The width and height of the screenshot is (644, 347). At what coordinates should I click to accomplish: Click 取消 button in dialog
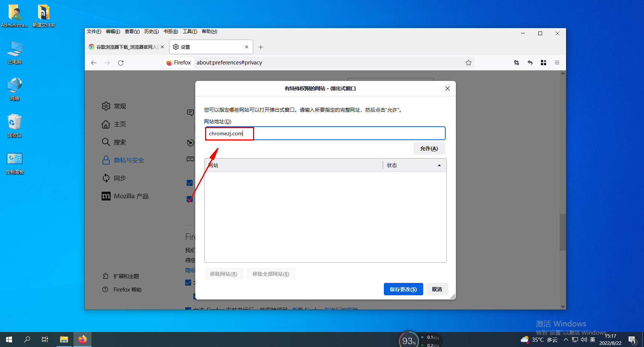(x=437, y=289)
